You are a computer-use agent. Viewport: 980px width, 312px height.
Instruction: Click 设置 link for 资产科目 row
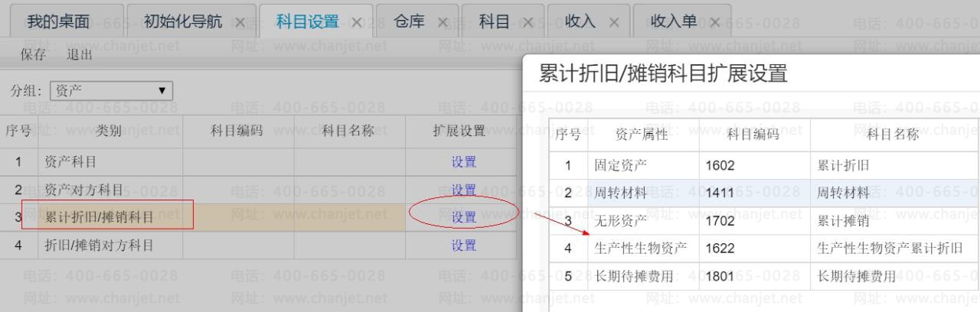464,162
